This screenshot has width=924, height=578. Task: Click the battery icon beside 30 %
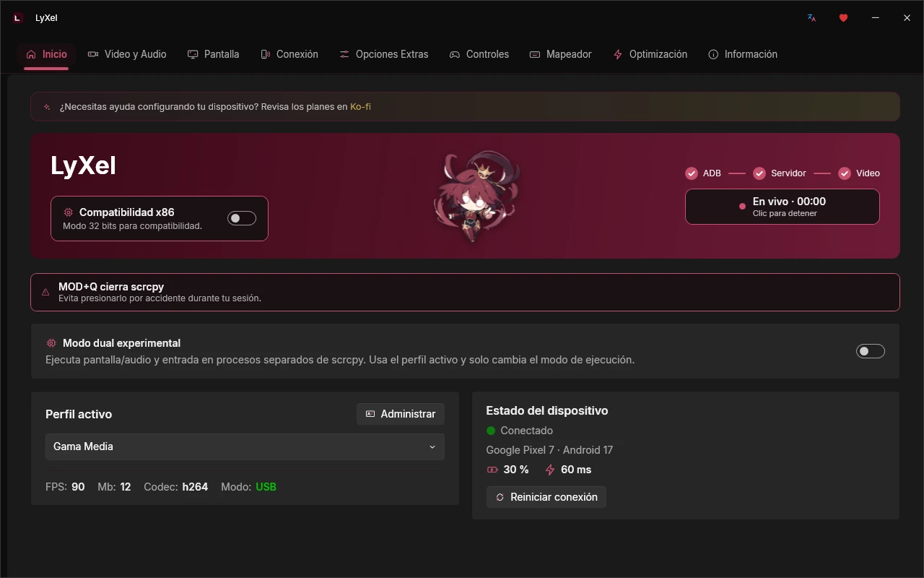492,470
